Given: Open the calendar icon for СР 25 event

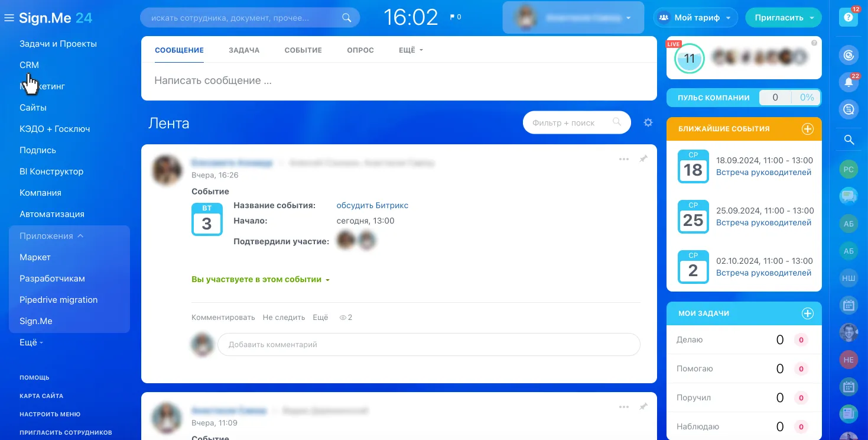Looking at the screenshot, I should click(693, 217).
